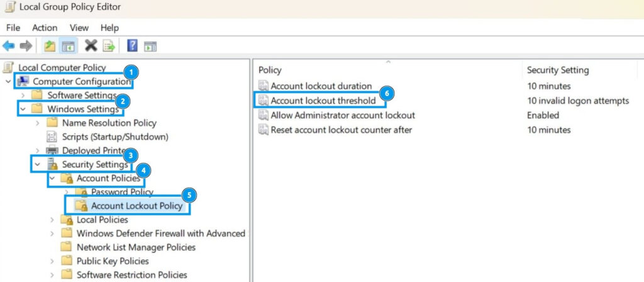Screen dimensions: 644x282
Task: Collapse the Security Settings node
Action: (x=37, y=164)
